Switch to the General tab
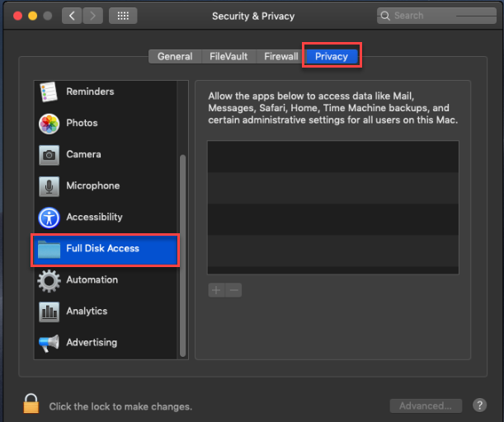504x422 pixels. coord(175,57)
